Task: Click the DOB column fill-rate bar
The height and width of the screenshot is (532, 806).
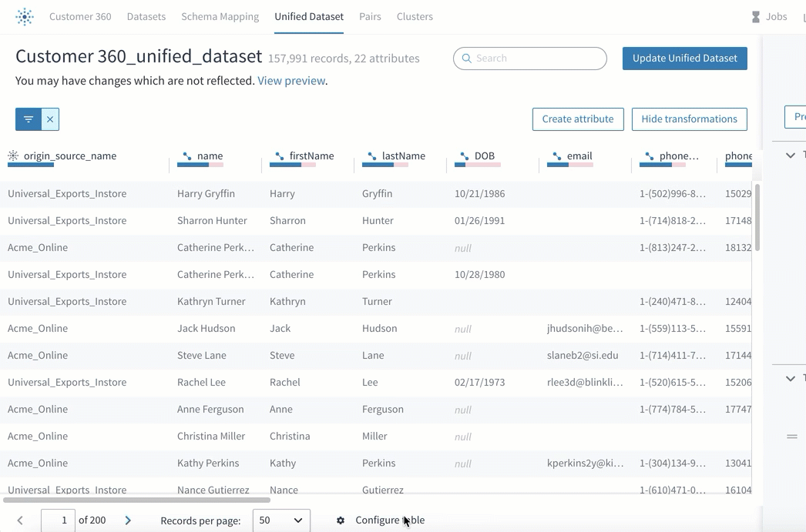Action: point(478,165)
